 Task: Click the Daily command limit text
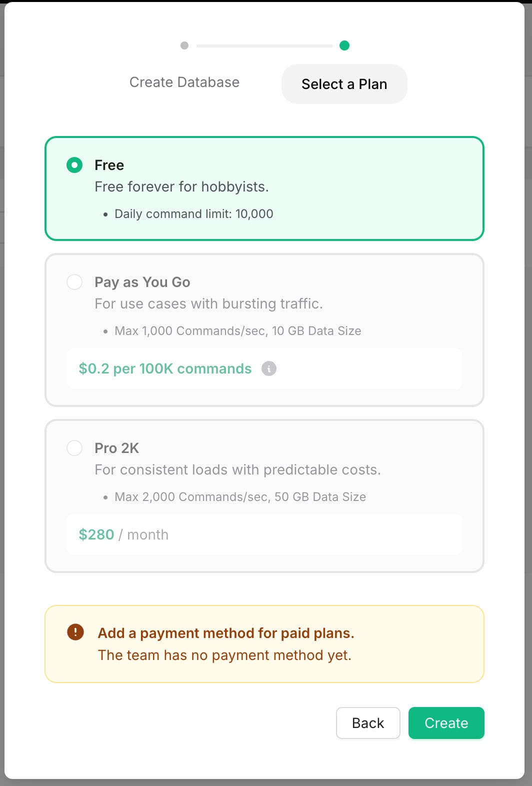click(193, 214)
